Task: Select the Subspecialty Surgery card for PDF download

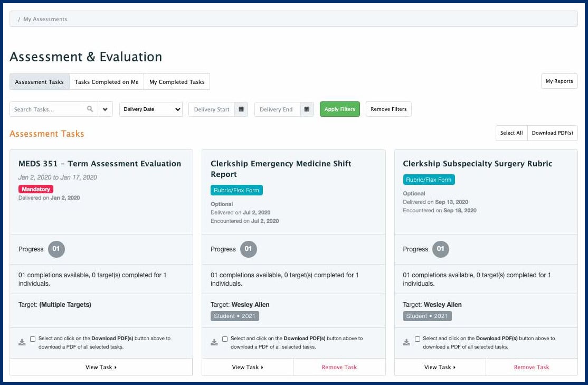Action: (418, 339)
